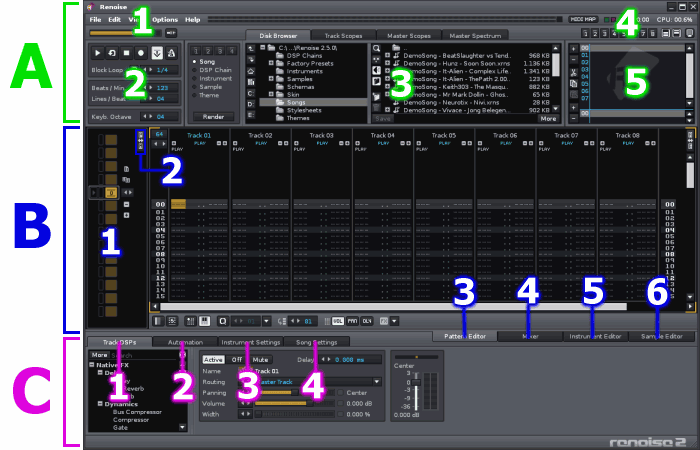Screen dimensions: 700x450
Task: Open the Edit menu
Action: pyautogui.click(x=114, y=20)
